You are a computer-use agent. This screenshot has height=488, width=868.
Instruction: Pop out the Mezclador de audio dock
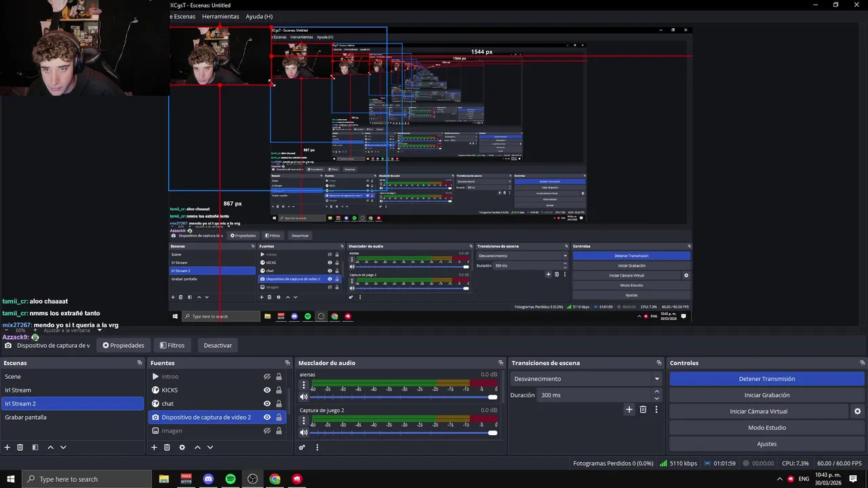(x=501, y=363)
